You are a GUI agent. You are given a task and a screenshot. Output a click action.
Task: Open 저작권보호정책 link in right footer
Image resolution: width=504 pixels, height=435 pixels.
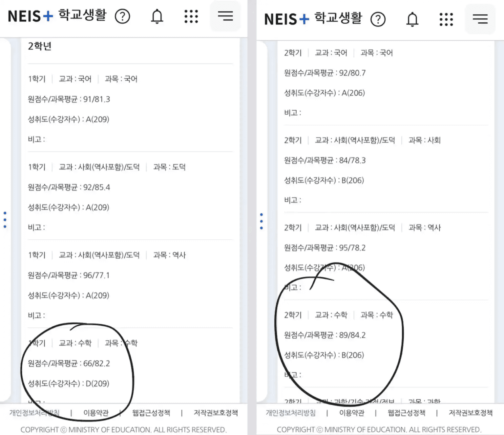471,413
